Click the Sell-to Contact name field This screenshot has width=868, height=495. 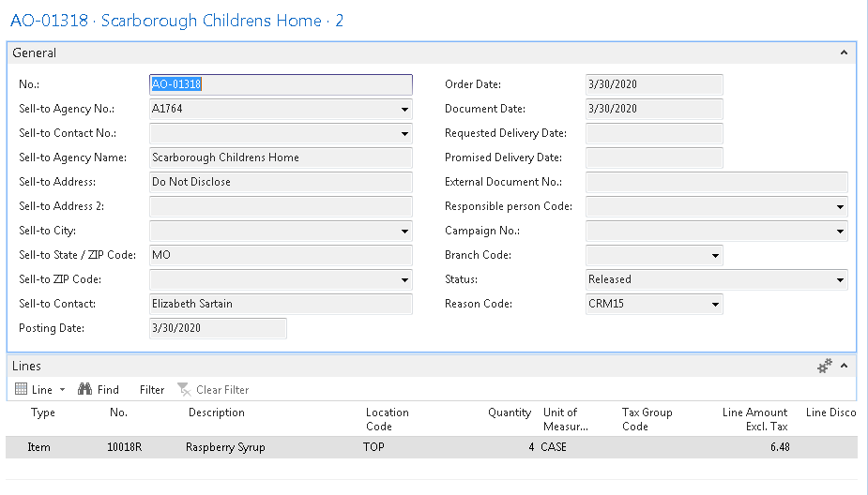point(281,304)
